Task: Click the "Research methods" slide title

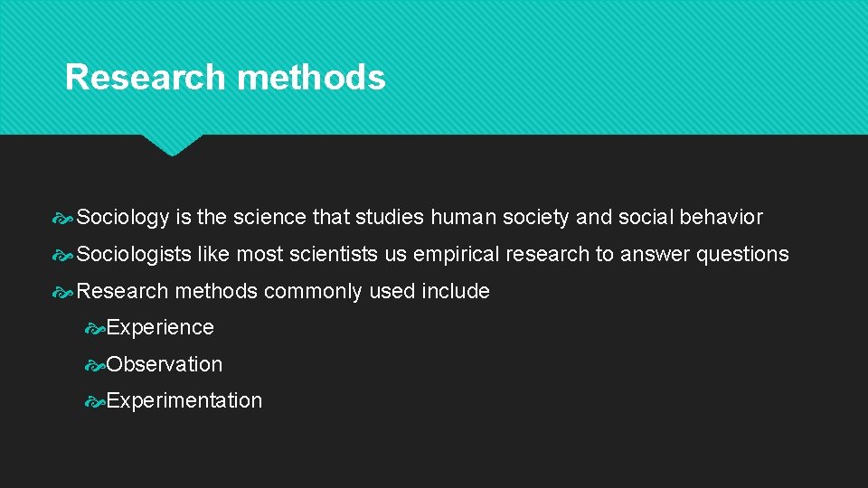Action: 225,78
